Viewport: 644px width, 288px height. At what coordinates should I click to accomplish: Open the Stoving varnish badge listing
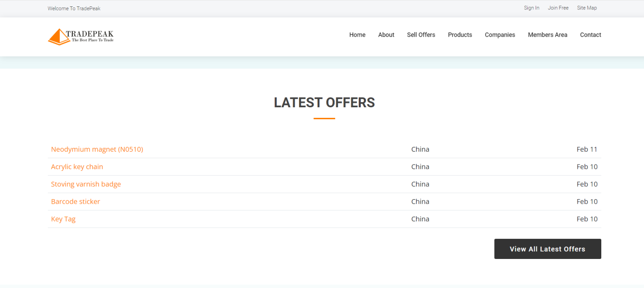(86, 184)
